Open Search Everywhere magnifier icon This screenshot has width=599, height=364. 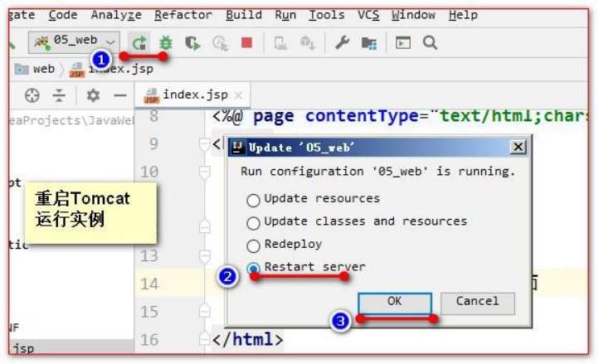pos(430,42)
